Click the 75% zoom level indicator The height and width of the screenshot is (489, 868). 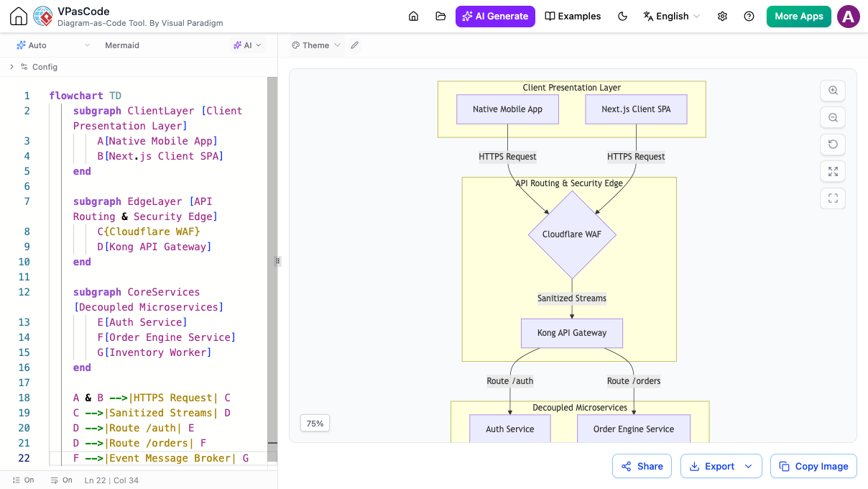pos(315,424)
